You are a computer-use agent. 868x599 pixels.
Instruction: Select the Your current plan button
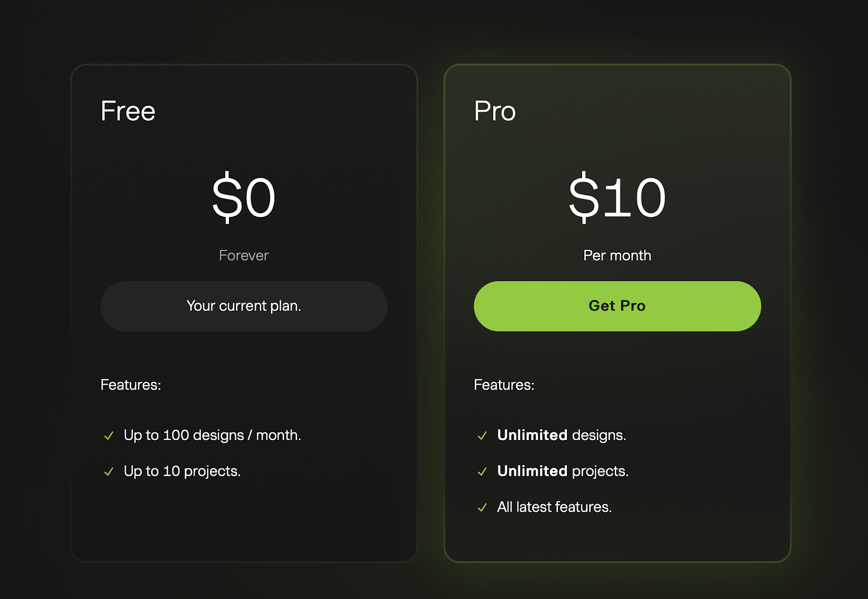244,306
